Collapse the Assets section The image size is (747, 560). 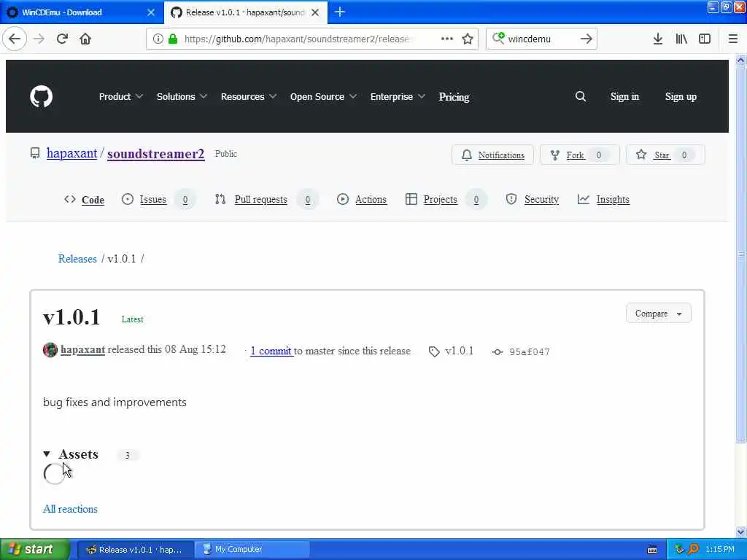pyautogui.click(x=71, y=454)
